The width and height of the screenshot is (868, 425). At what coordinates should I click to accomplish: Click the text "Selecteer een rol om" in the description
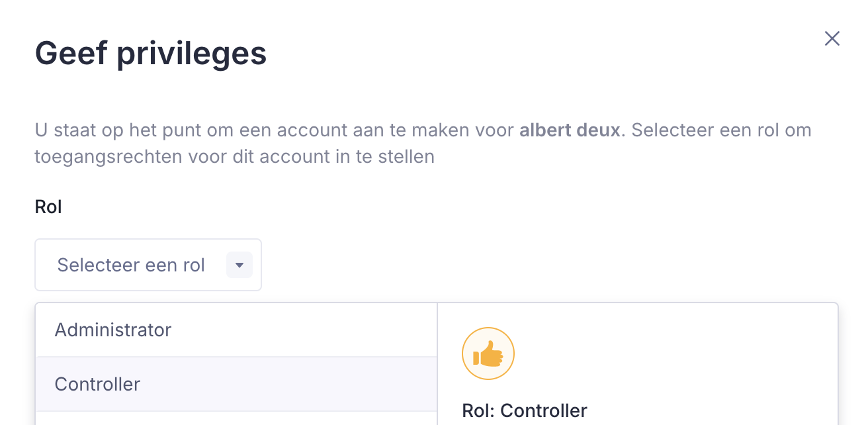(x=721, y=130)
